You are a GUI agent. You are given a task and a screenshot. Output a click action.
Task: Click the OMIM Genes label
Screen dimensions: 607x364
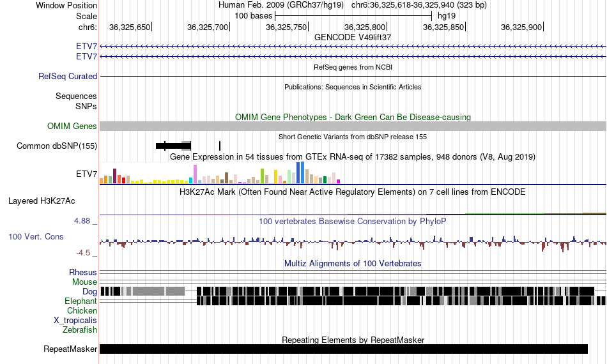point(72,126)
